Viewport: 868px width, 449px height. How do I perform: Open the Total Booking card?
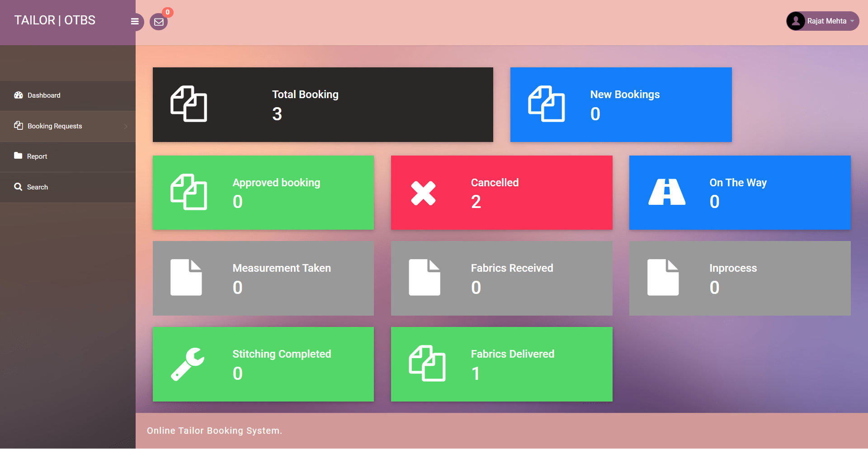coord(323,104)
